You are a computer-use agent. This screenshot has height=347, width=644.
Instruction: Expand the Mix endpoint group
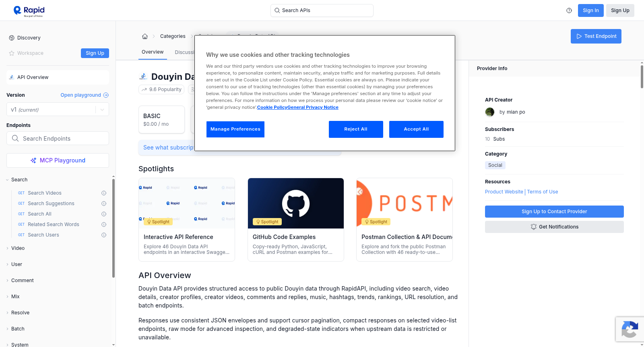point(7,297)
